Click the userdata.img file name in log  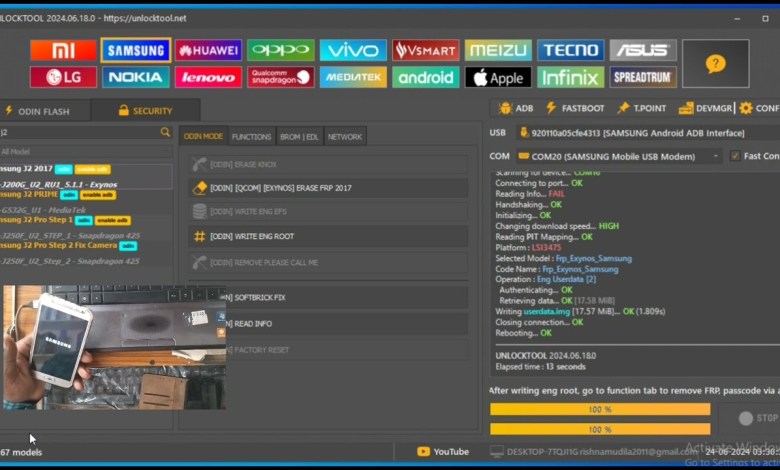[547, 311]
